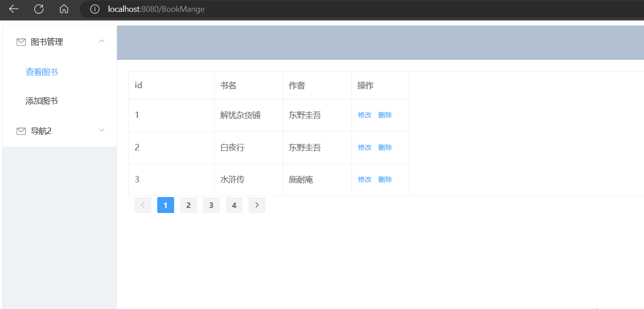644x309 pixels.
Task: Click 修改 for 解忧杂货铺
Action: [365, 115]
